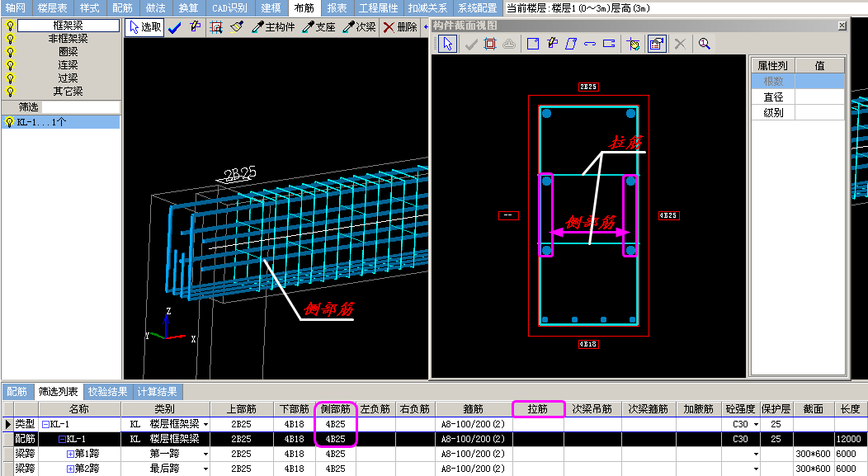
Task: Toggle the lightbulb next to 连梁
Action: (10, 65)
